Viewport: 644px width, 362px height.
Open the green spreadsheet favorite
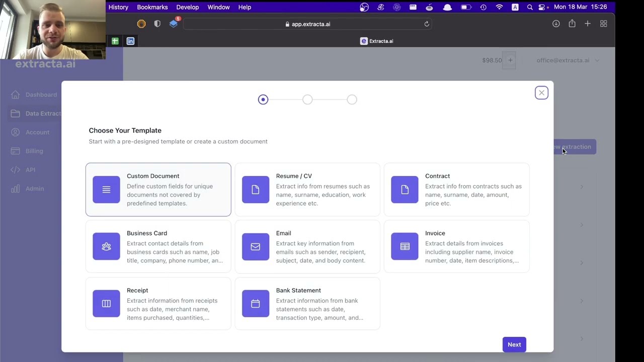[x=115, y=41]
